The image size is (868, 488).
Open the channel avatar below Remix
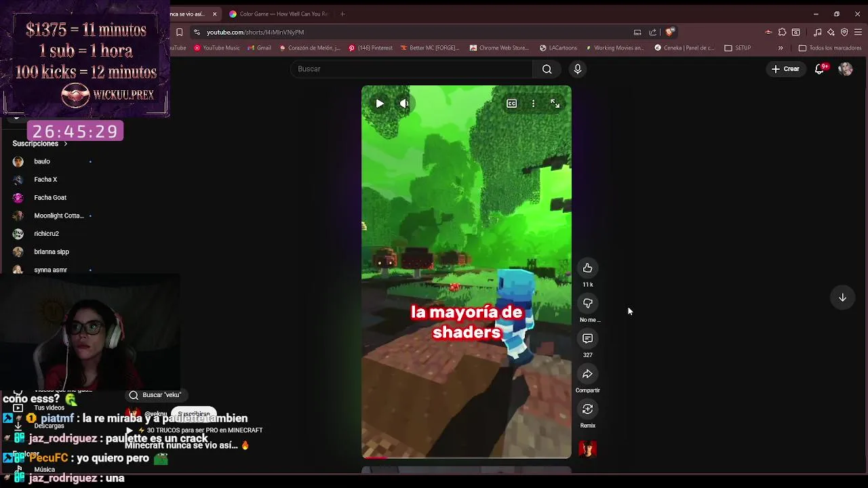point(588,449)
